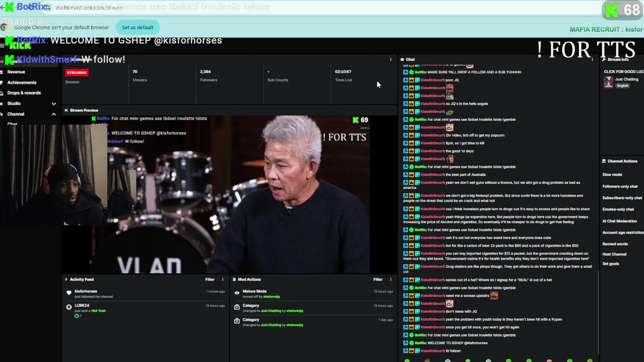Open Banned words in Channel Actions
The height and width of the screenshot is (362, 644).
615,244
